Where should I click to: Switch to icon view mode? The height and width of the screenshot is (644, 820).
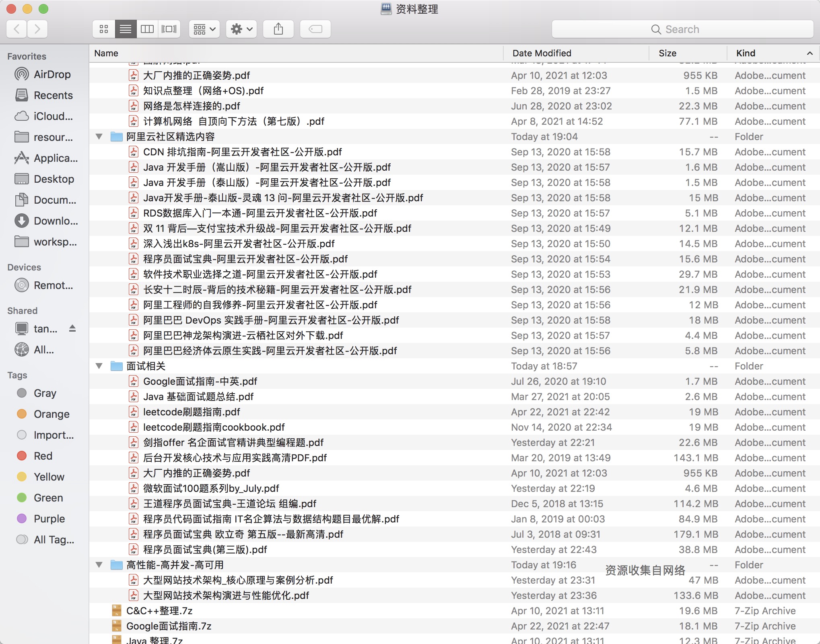[104, 29]
